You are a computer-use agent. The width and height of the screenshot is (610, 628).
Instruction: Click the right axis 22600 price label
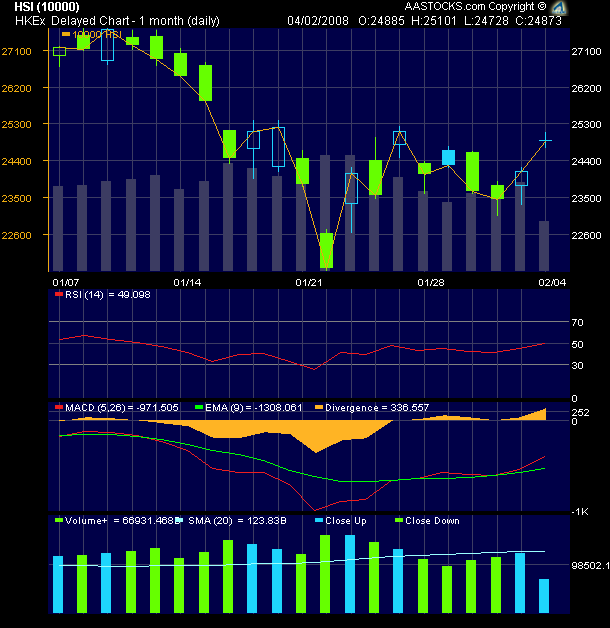(x=586, y=235)
